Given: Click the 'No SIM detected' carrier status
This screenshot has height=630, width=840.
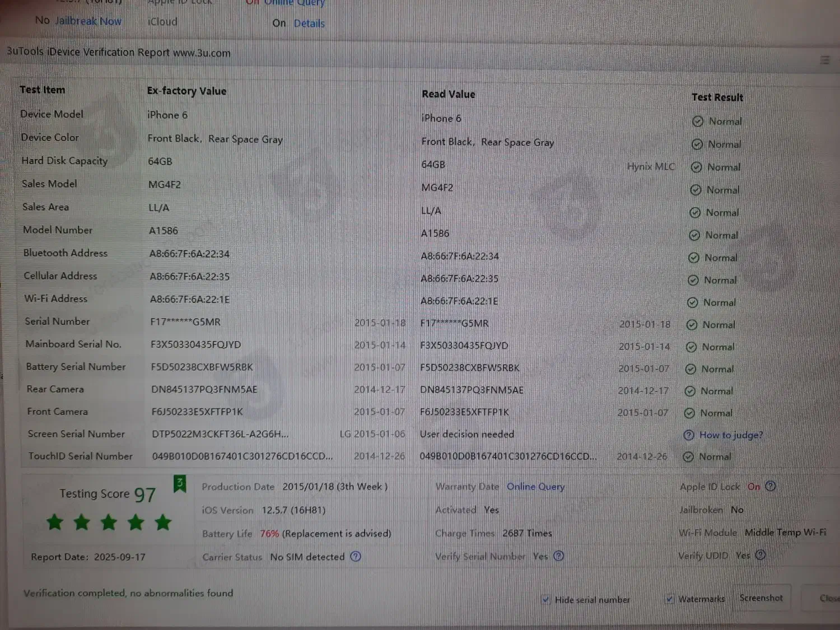Looking at the screenshot, I should [307, 557].
